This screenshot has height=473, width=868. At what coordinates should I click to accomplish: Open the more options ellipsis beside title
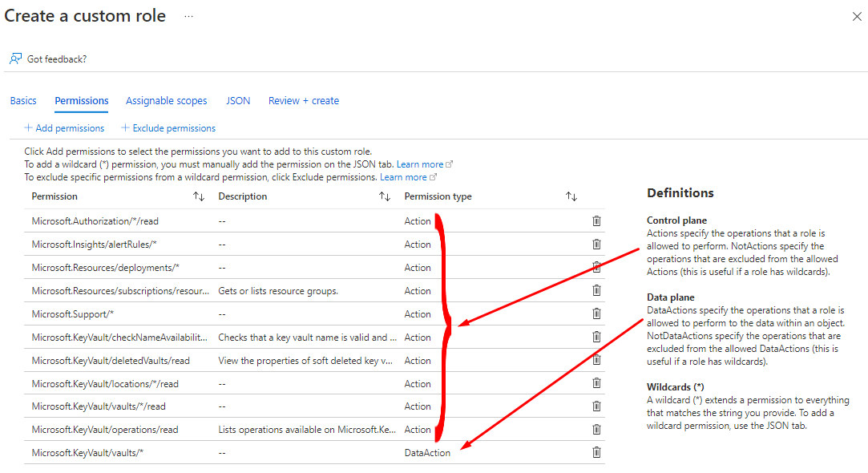188,17
